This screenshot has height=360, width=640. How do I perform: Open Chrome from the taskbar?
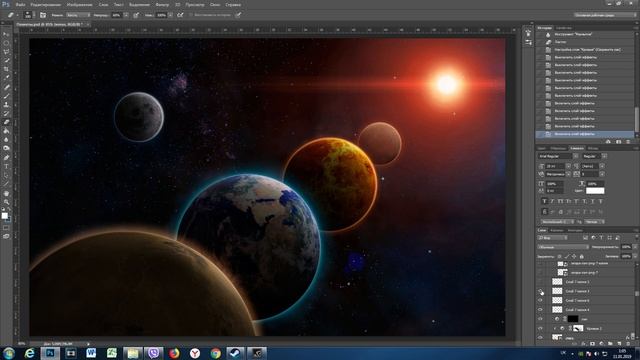pyautogui.click(x=216, y=353)
